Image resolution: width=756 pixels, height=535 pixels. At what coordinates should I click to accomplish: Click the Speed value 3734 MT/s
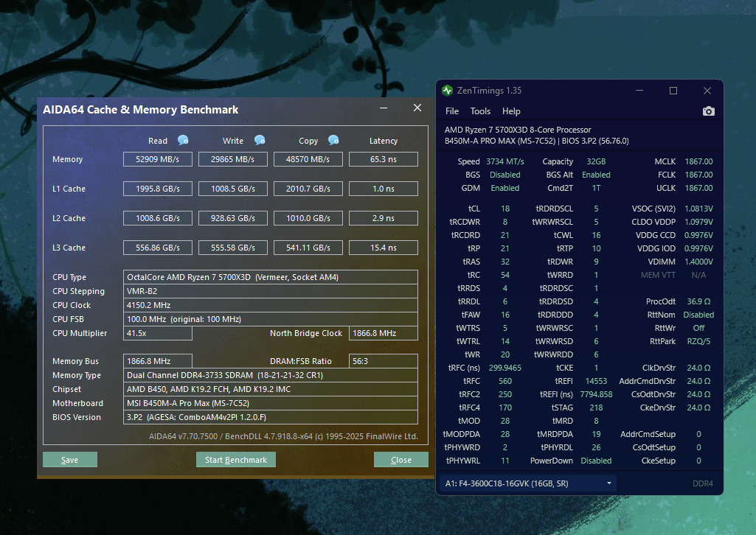click(504, 161)
